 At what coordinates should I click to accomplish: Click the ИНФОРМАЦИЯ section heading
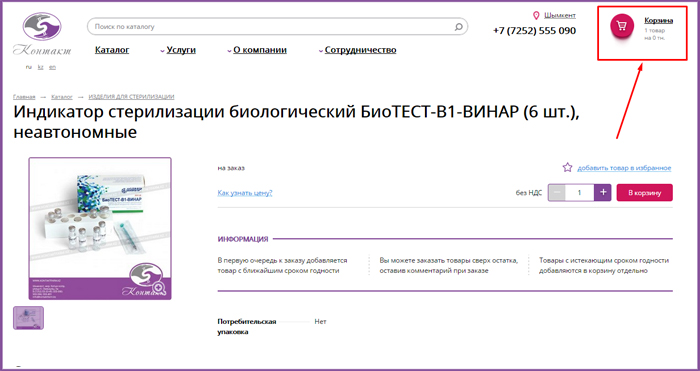point(243,239)
